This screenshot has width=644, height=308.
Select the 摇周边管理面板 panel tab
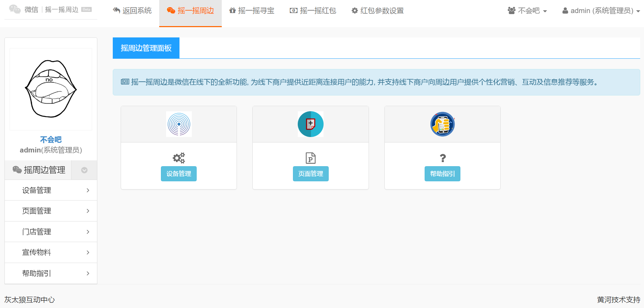pos(146,48)
